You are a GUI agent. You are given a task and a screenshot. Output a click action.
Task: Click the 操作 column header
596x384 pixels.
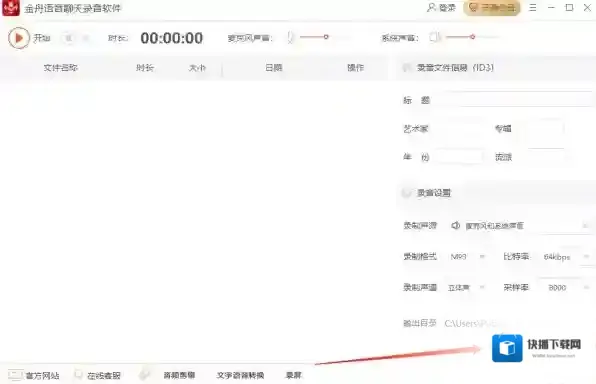coord(355,68)
